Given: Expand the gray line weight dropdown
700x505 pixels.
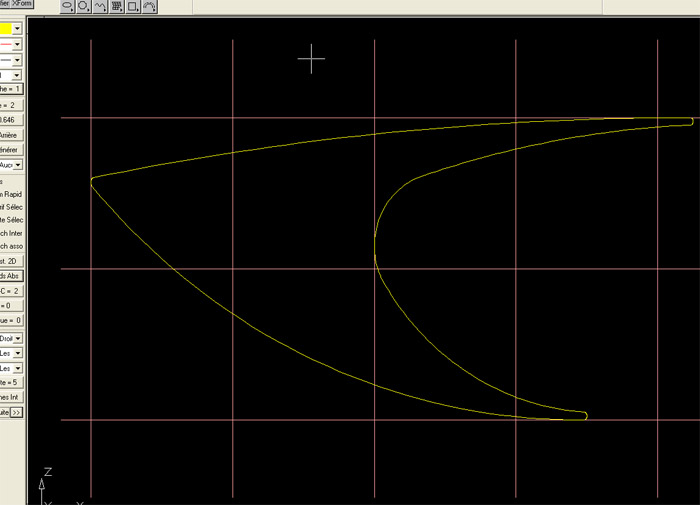Looking at the screenshot, I should click(18, 59).
